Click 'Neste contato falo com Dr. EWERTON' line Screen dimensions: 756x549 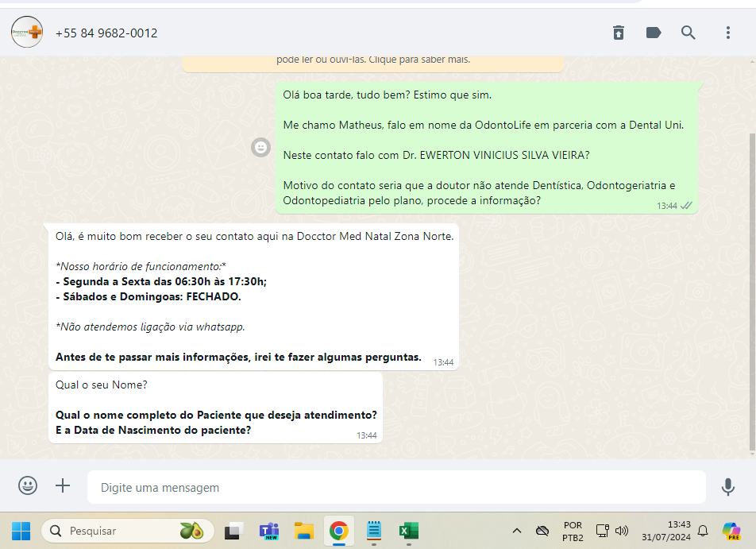pos(436,155)
